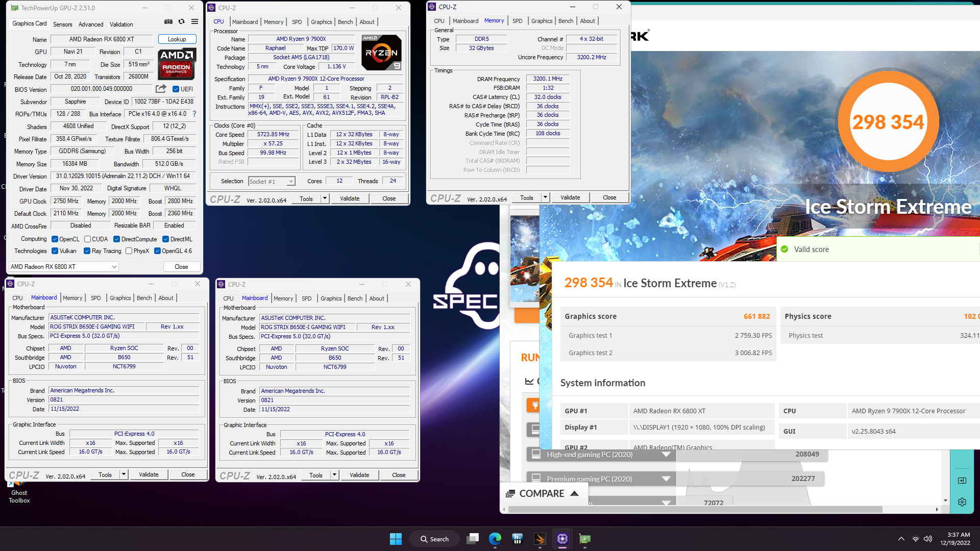This screenshot has width=980, height=551.
Task: Click the Valid score green check icon
Action: click(x=785, y=249)
